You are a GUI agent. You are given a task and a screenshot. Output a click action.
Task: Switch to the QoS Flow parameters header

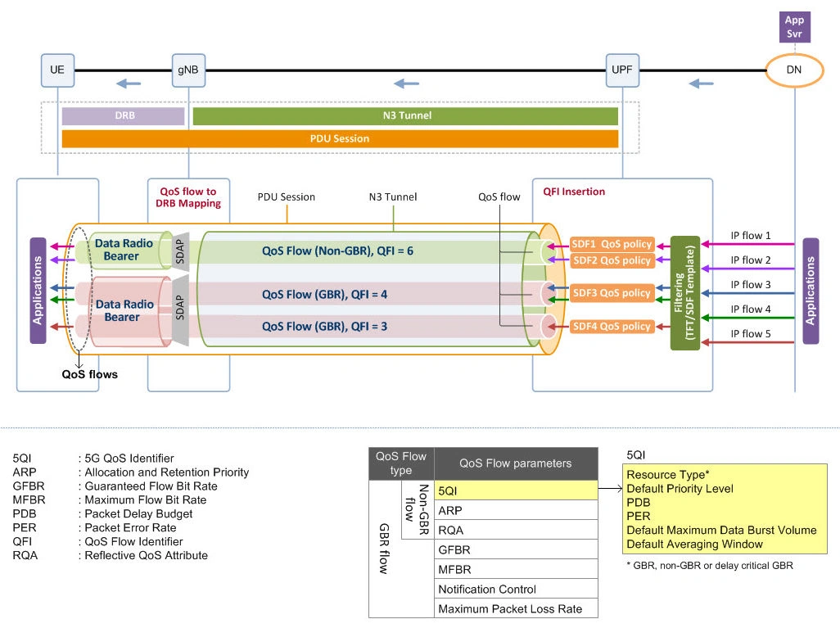click(x=515, y=463)
